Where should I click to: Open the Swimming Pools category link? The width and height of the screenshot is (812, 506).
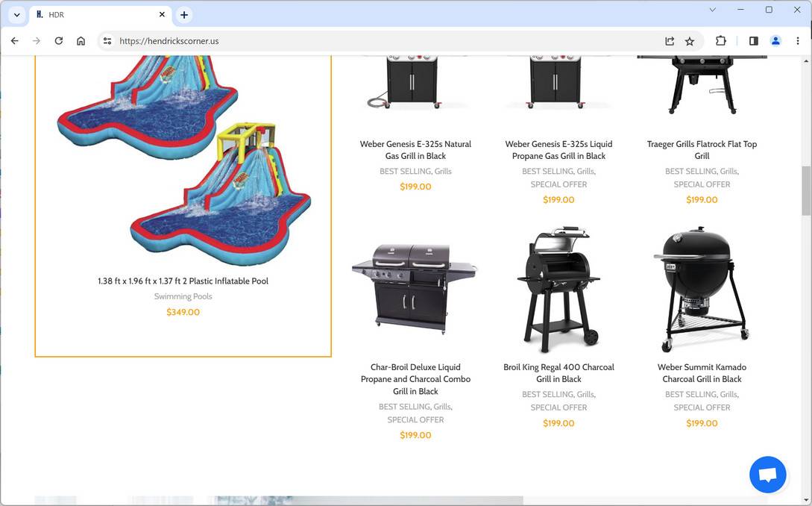[x=183, y=296]
